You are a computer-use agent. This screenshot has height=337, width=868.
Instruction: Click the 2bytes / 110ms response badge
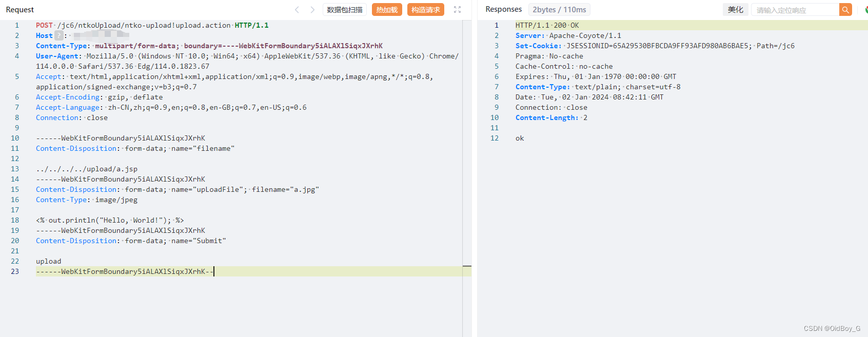point(559,10)
